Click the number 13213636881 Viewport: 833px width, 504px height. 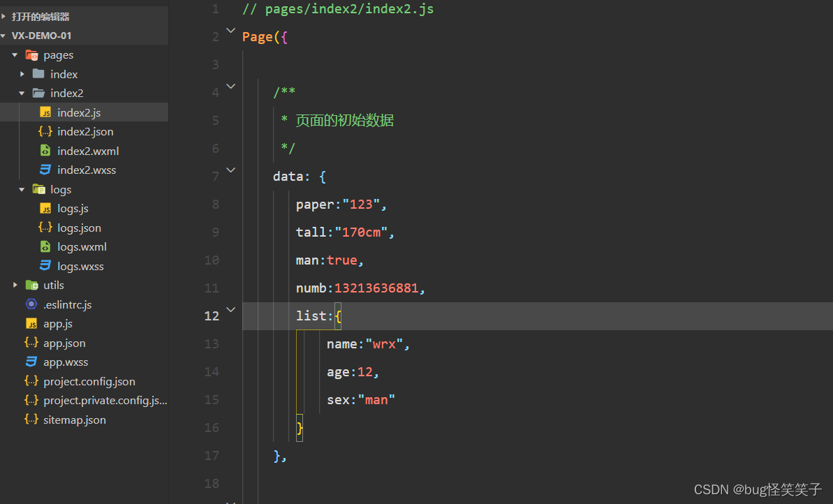[376, 288]
